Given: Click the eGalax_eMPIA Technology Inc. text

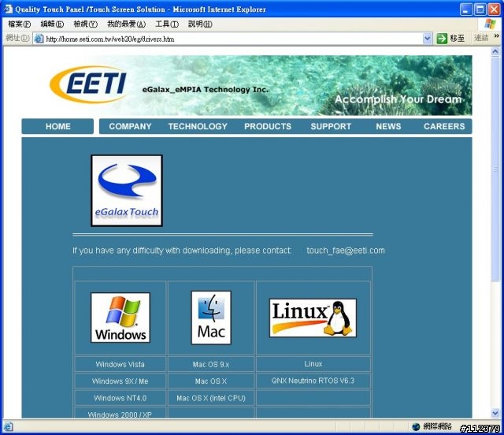Looking at the screenshot, I should (x=205, y=90).
